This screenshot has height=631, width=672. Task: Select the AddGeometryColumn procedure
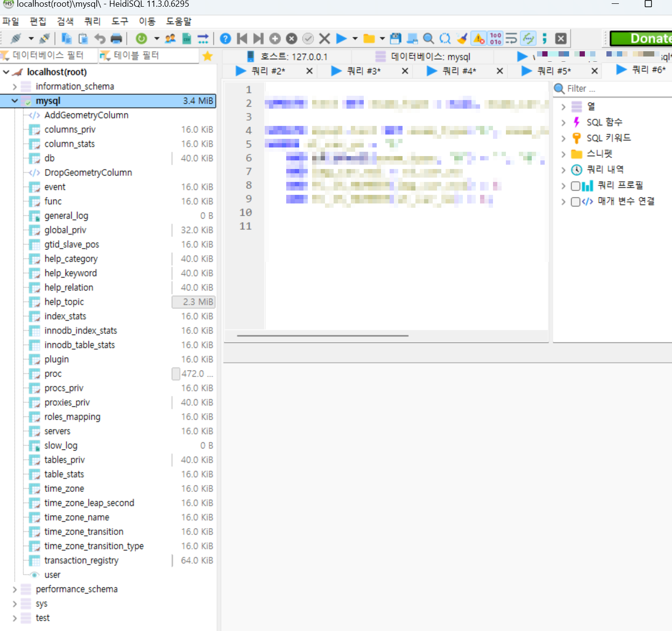86,115
